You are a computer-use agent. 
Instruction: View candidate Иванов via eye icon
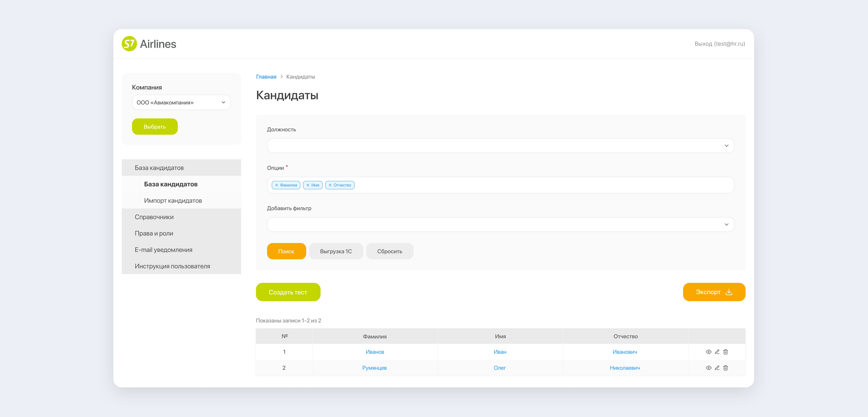(709, 352)
